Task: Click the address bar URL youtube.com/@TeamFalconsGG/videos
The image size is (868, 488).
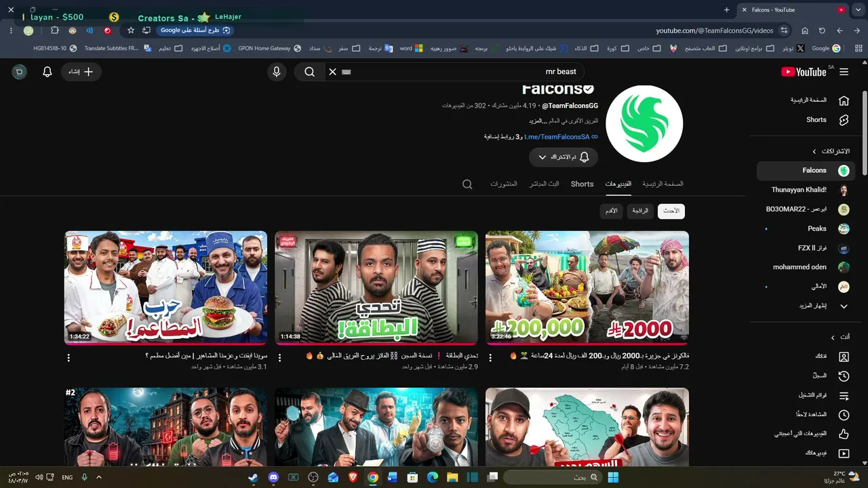Action: coord(715,30)
